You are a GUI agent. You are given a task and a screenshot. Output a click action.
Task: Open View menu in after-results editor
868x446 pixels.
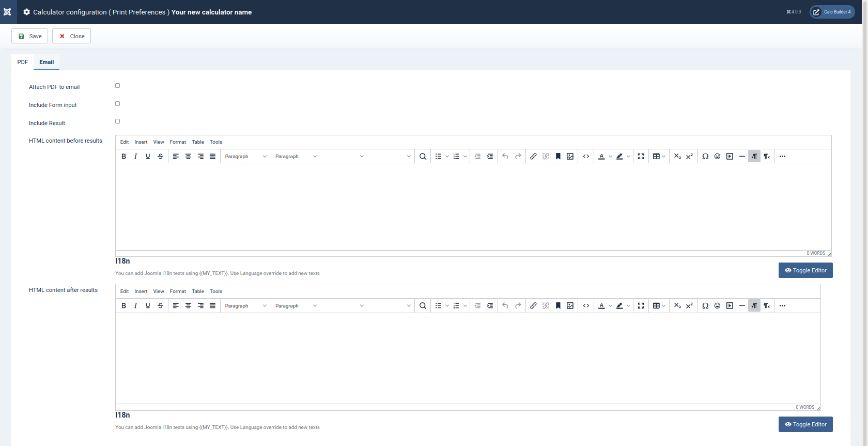coord(159,291)
